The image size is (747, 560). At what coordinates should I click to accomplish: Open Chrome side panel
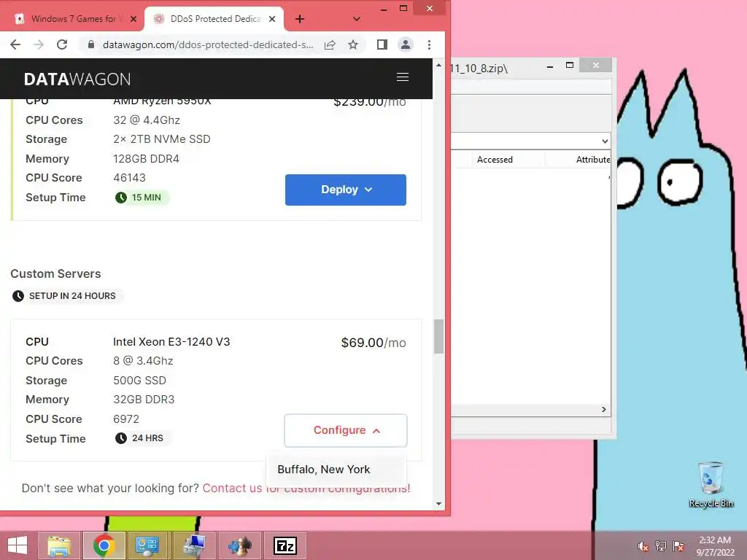pos(382,44)
